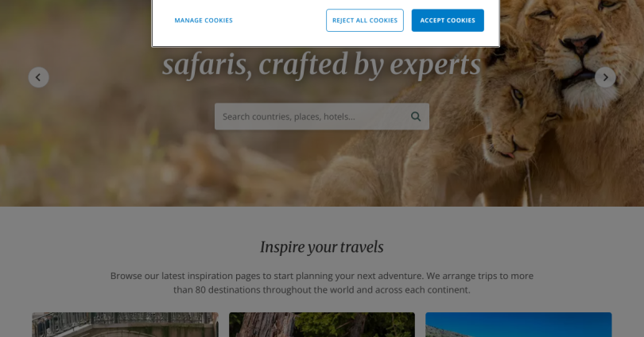Click the adult lion's nose in hero image
Viewport: 644px width, 337px height.
[x=580, y=44]
